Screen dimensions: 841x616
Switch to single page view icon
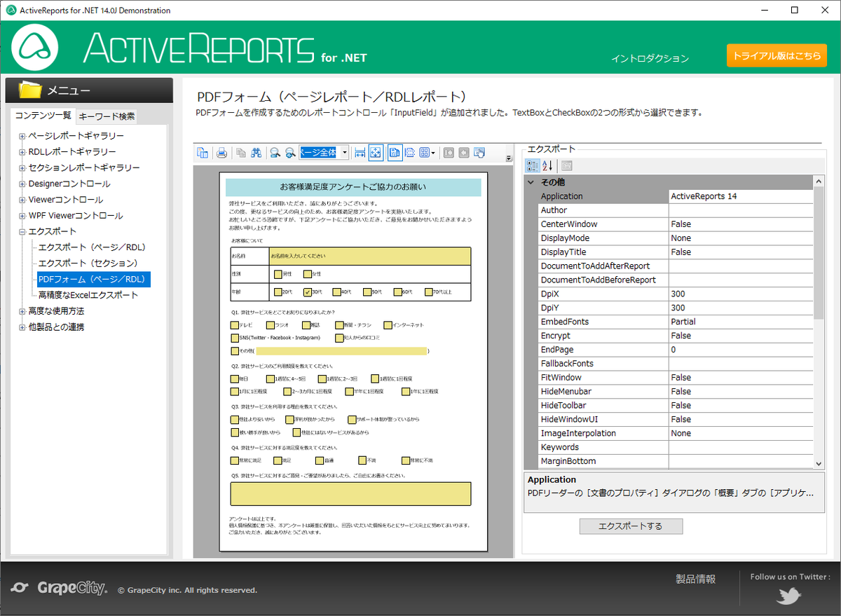click(395, 153)
